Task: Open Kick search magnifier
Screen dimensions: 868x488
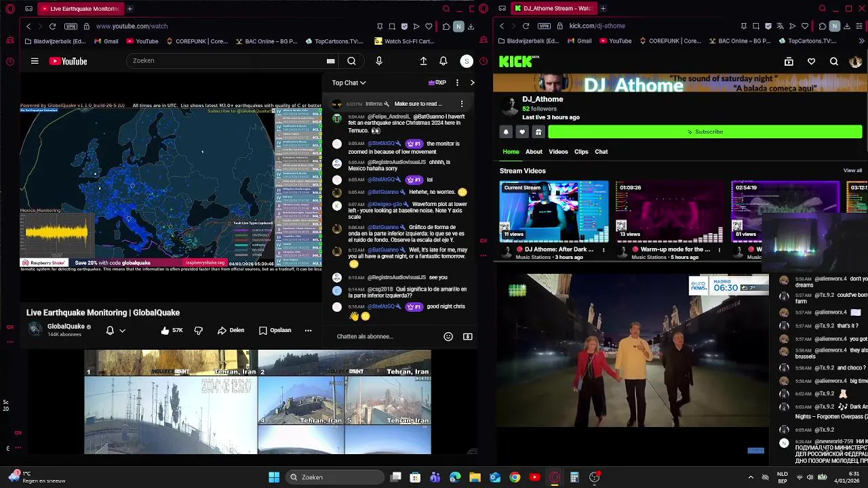Action: tap(834, 62)
